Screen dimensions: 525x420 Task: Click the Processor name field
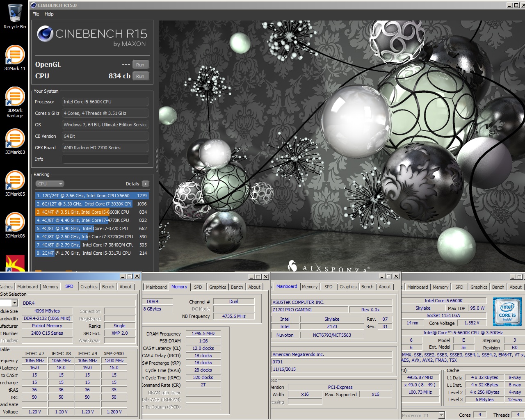pos(105,102)
